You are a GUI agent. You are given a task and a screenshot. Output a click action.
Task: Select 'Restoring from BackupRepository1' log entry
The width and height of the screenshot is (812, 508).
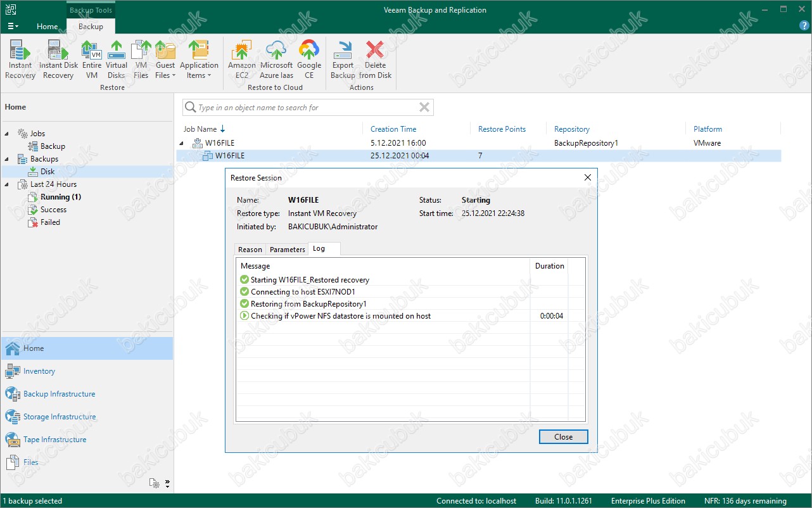click(x=308, y=304)
